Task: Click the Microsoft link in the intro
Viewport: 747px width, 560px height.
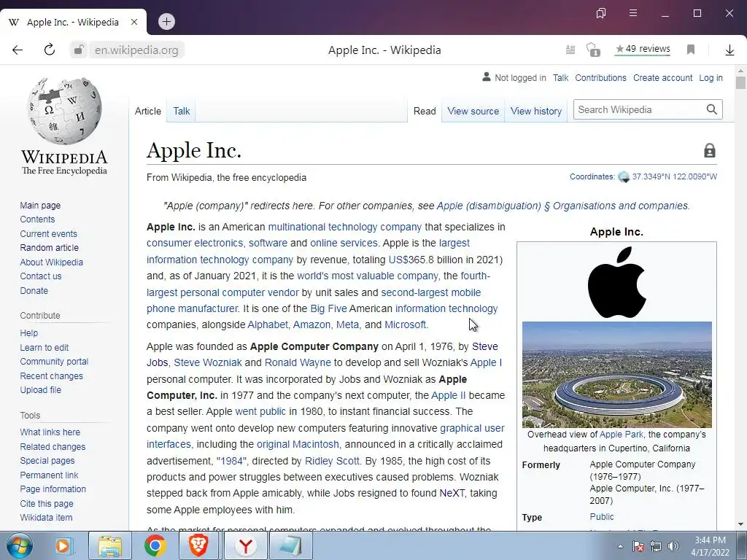Action: pyautogui.click(x=406, y=324)
